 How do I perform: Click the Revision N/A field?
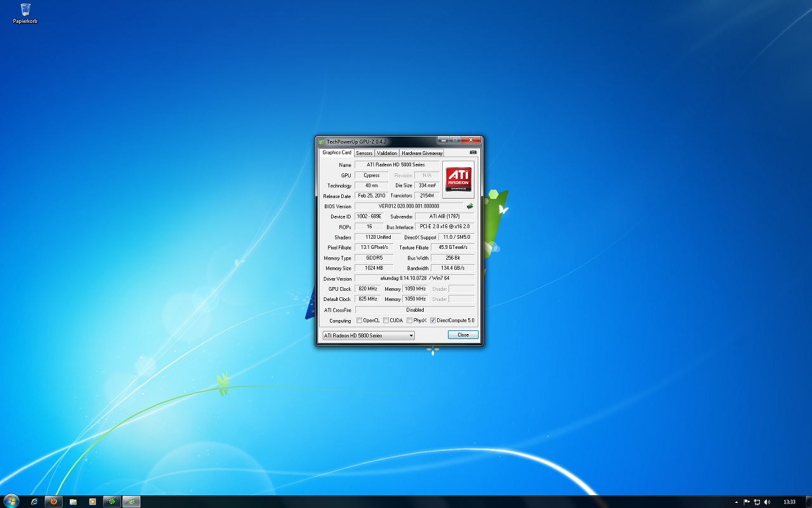click(427, 175)
